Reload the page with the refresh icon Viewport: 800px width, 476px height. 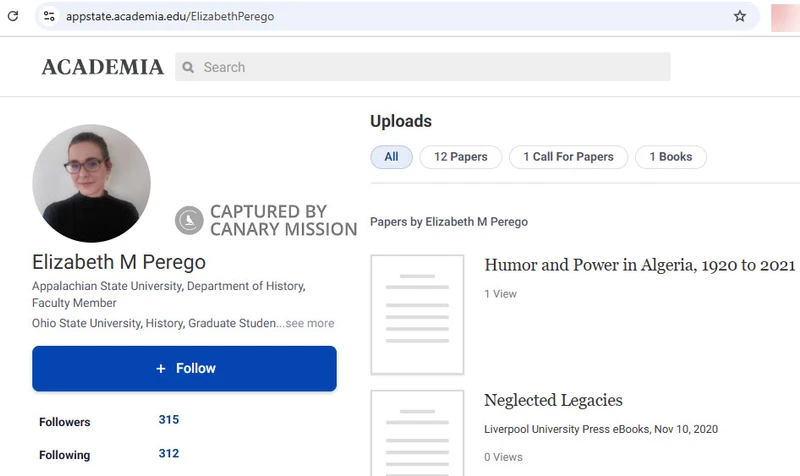coord(13,16)
